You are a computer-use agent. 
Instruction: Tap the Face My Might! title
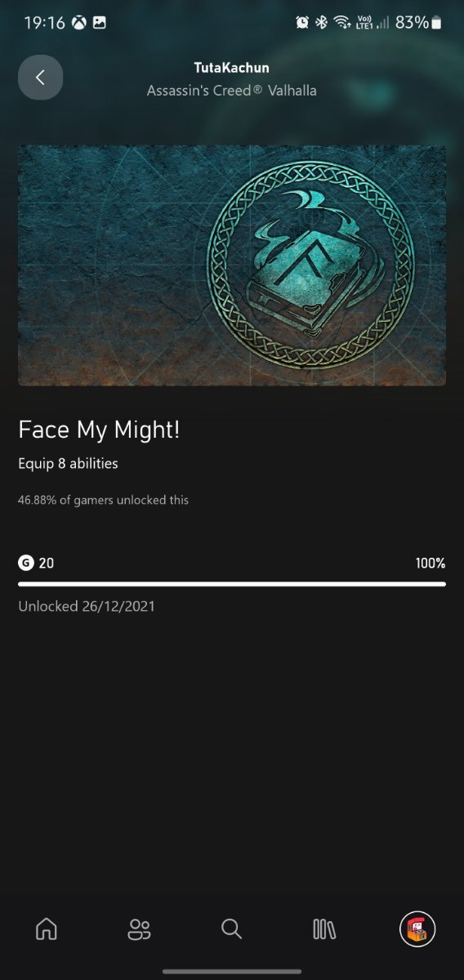point(99,430)
